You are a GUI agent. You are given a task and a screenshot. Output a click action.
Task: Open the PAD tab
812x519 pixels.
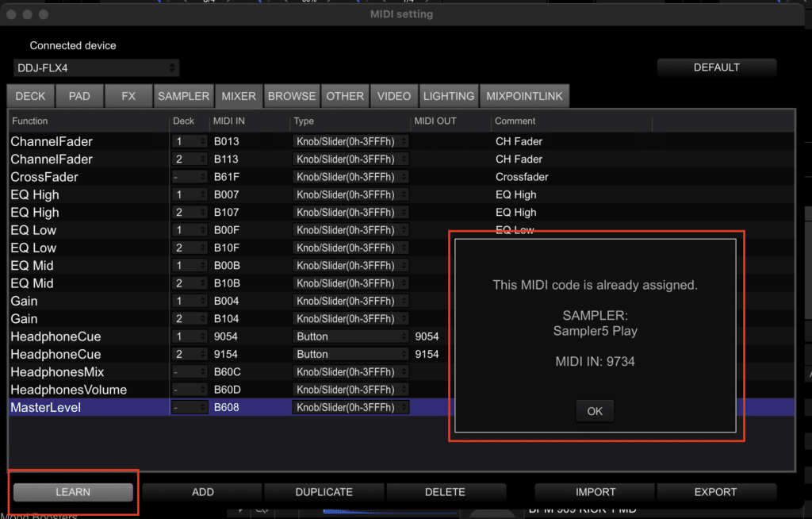[79, 95]
